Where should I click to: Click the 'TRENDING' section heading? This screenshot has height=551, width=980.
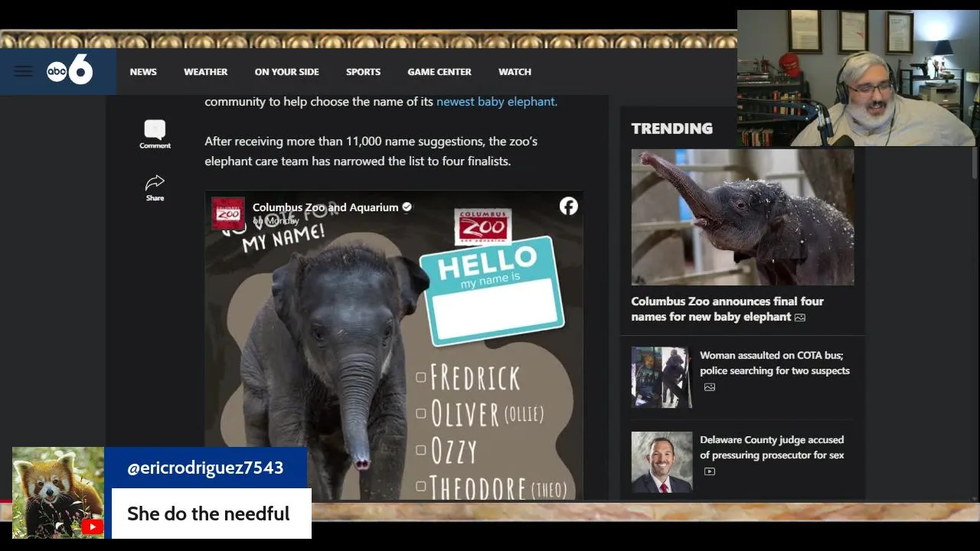click(x=671, y=129)
